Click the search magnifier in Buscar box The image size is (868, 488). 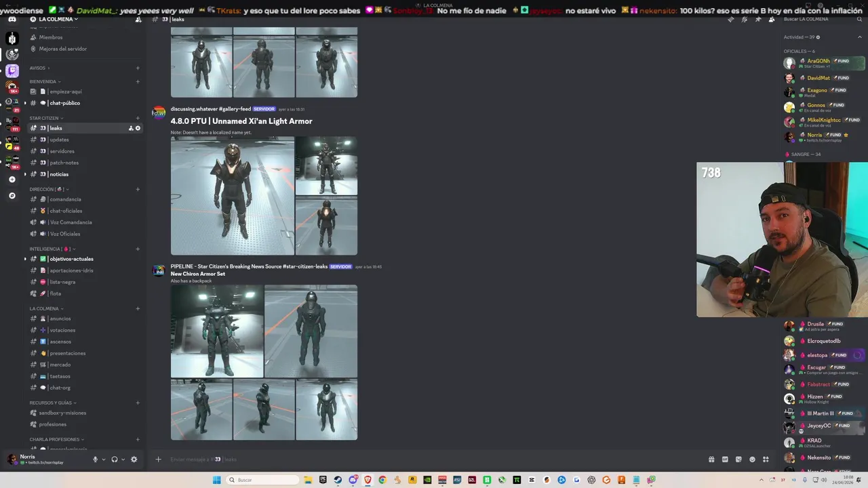tap(860, 19)
